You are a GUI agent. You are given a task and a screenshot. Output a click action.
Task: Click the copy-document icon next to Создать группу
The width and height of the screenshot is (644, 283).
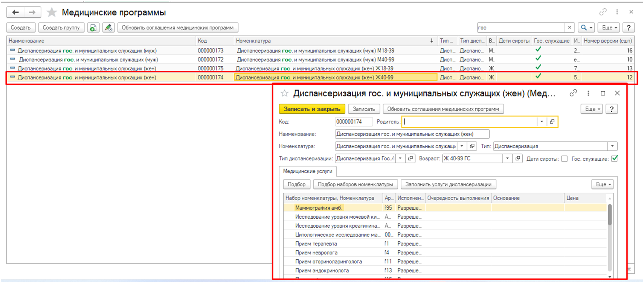[93, 27]
